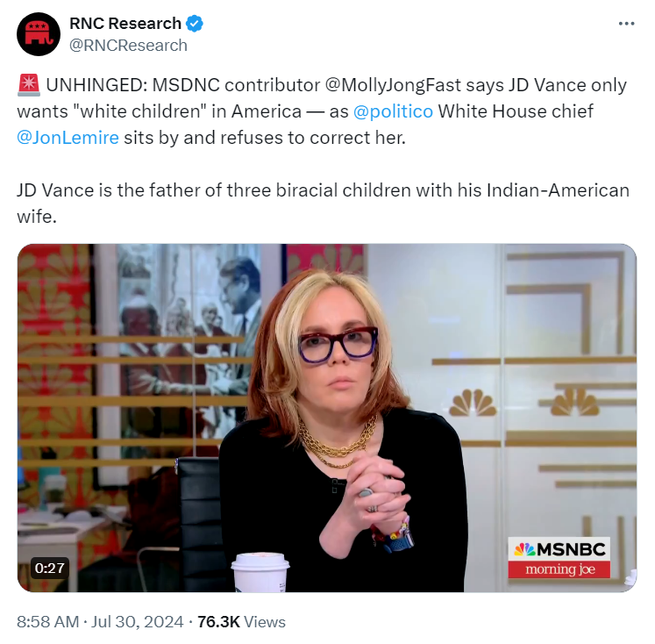Open the RNC Research elephant profile picture
The image size is (655, 644).
pos(39,34)
